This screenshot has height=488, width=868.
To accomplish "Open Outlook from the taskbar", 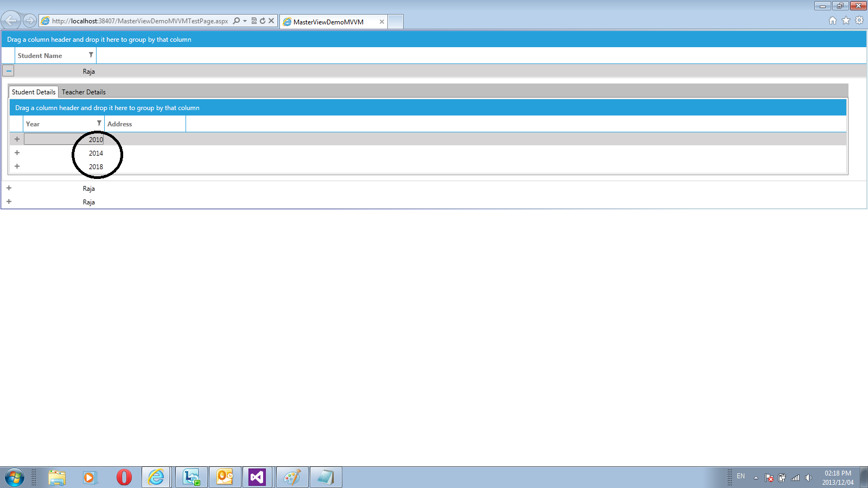I will 225,477.
